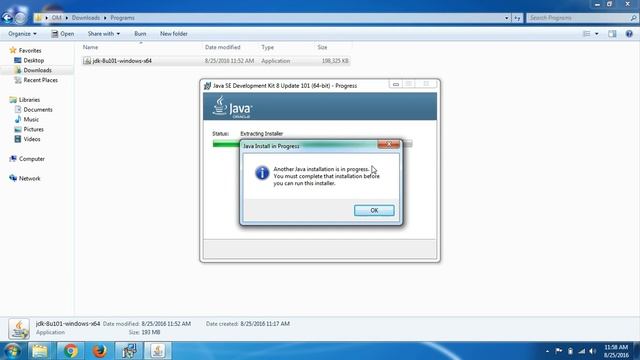Select jdk-8u101-windows-x64 file in list
The image size is (640, 360).
pos(216,61)
